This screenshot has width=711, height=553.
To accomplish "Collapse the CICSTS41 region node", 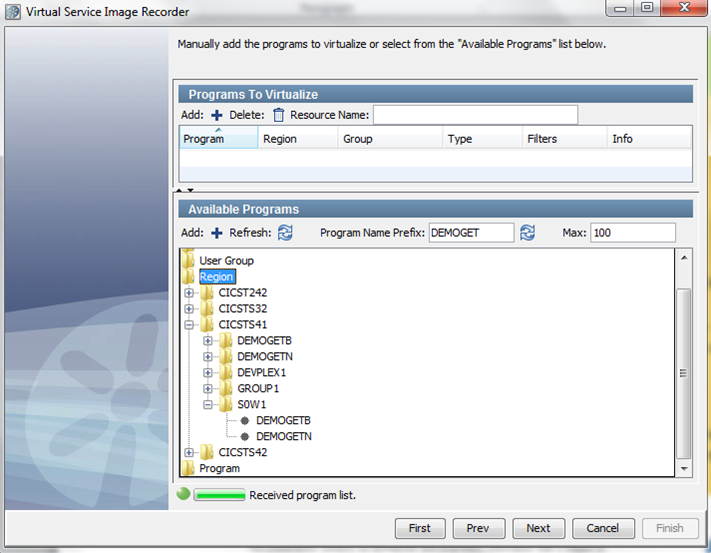I will (189, 325).
